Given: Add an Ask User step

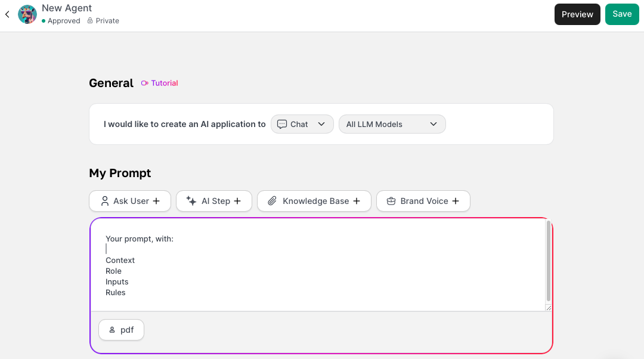Looking at the screenshot, I should (130, 201).
